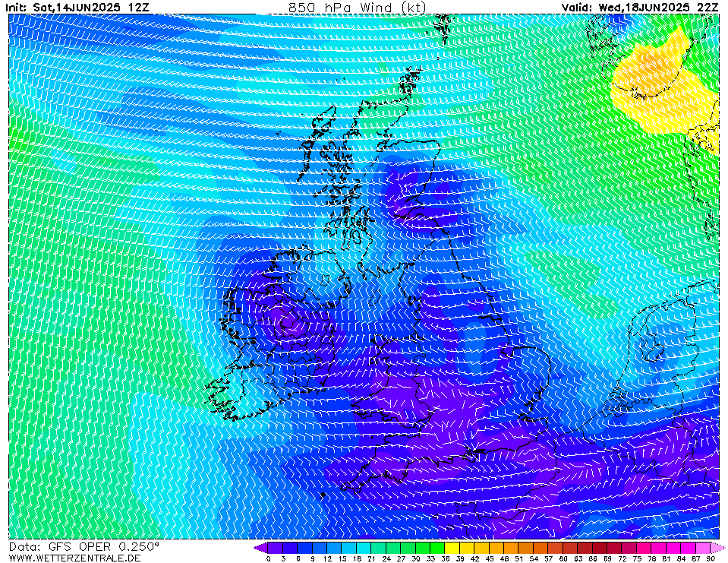Click the legend swatch between 72 and 75
Viewport: 728px width, 563px height.
629,548
